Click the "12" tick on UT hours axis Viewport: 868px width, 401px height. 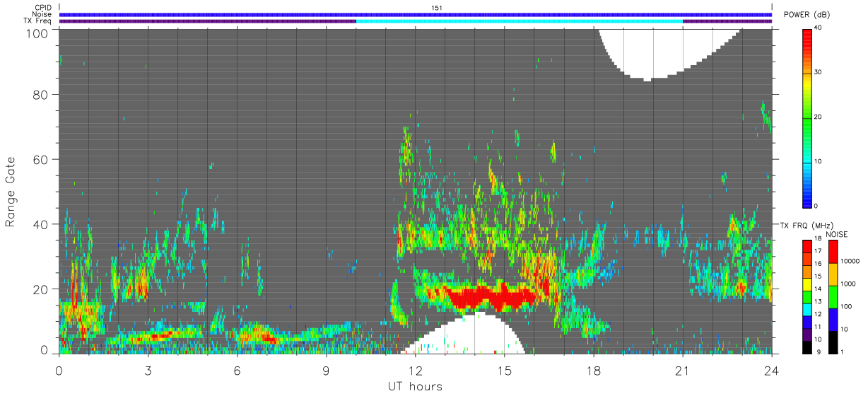415,370
